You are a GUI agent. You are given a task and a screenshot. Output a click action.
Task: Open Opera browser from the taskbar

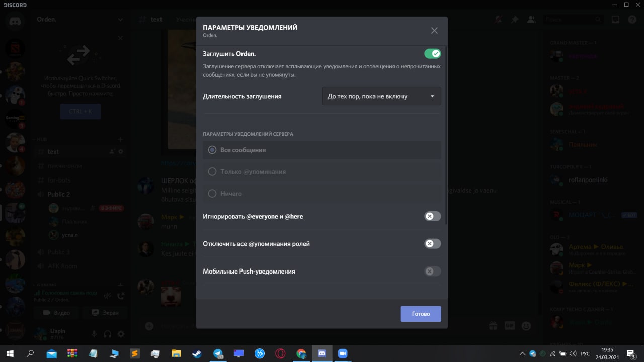(x=280, y=353)
